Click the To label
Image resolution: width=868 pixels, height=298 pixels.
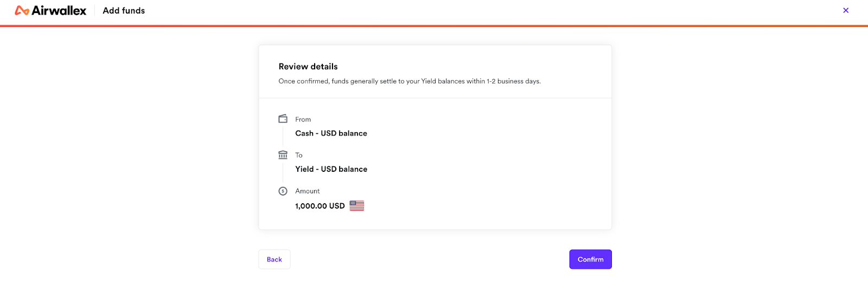[x=299, y=155]
